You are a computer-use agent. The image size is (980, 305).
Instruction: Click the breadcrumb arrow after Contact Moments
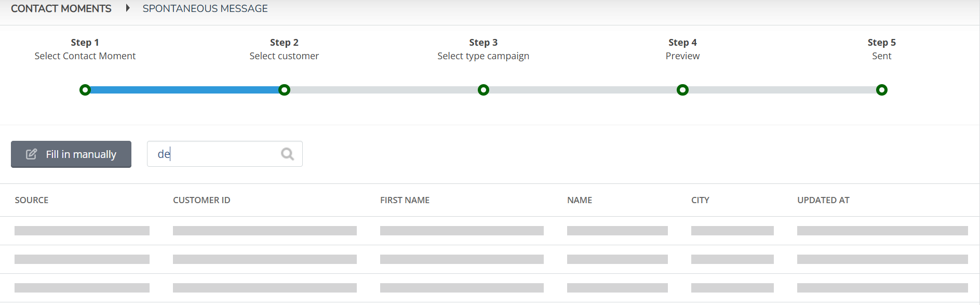127,8
